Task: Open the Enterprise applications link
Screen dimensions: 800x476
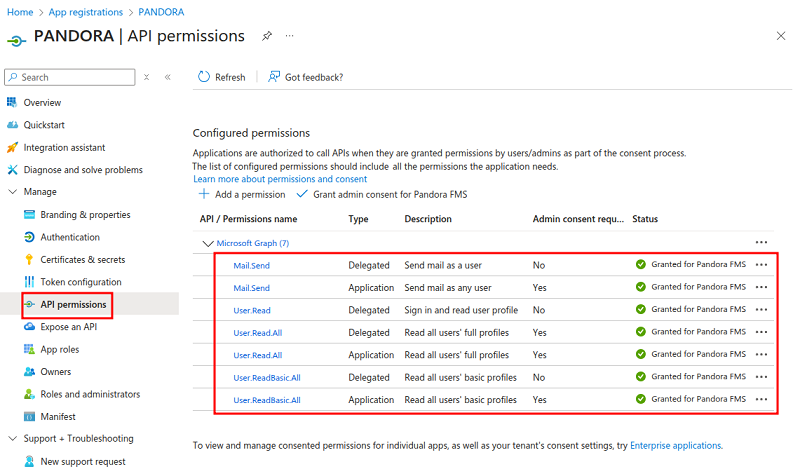Action: pyautogui.click(x=676, y=445)
